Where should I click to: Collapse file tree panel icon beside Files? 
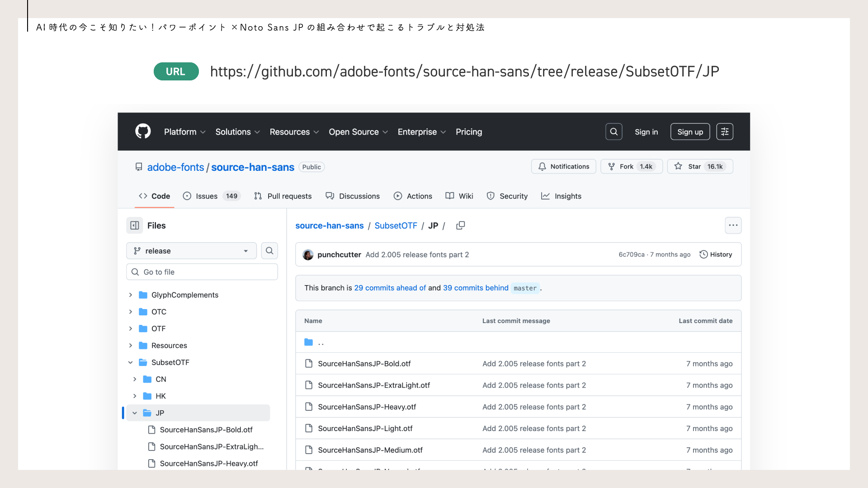[x=135, y=225]
